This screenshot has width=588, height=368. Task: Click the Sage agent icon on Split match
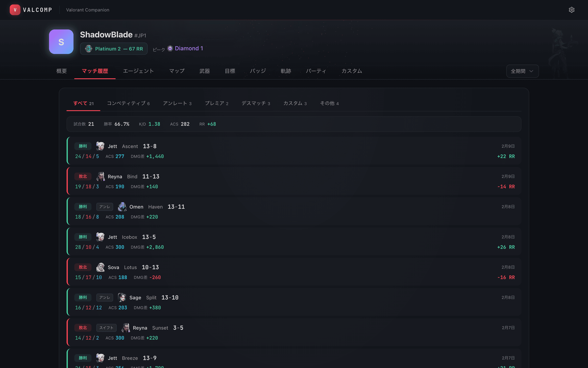coord(122,297)
